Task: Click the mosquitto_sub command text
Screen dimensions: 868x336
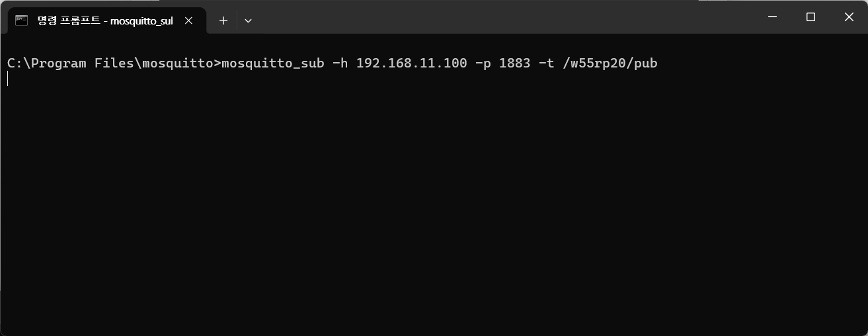Action: [273, 63]
